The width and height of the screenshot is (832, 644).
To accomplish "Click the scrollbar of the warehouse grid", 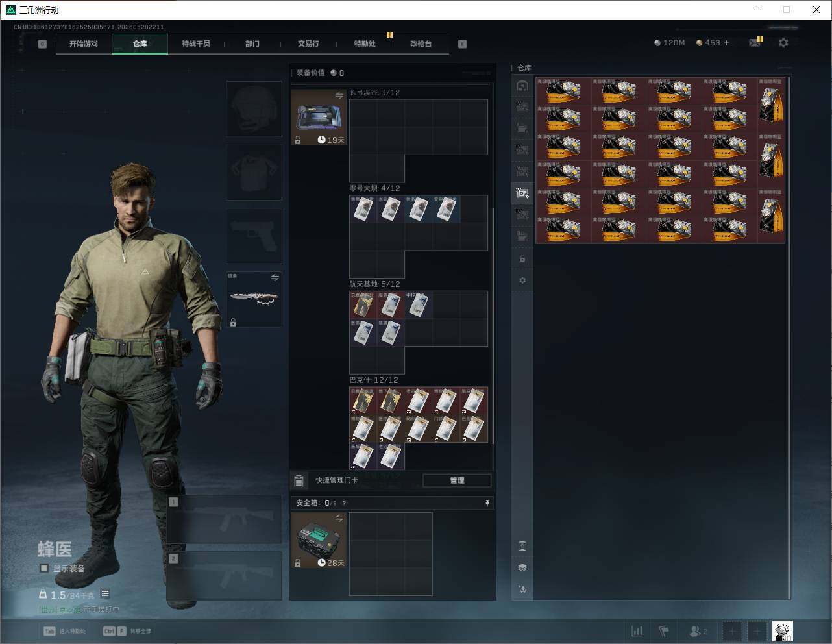I will (x=789, y=338).
